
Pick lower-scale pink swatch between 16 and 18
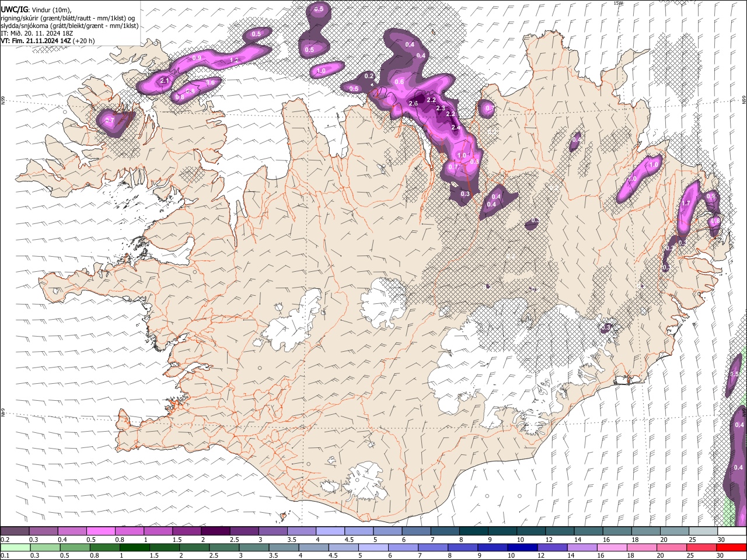pos(612,548)
